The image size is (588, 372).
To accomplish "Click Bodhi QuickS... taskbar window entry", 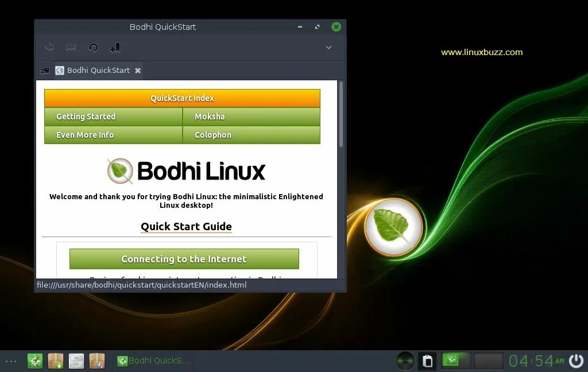I will tap(154, 361).
